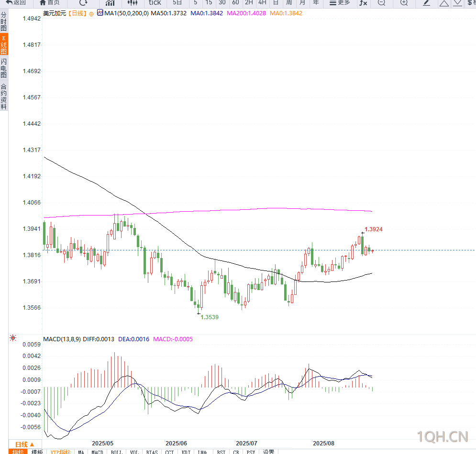This screenshot has width=476, height=454.
Task: Expand the VIP指标 indicator list
Action: click(60, 452)
